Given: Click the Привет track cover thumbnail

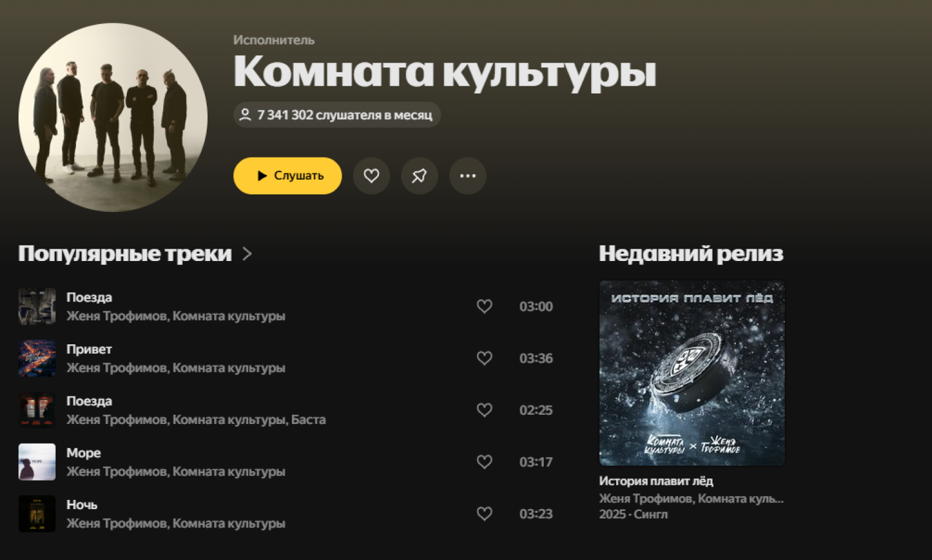Looking at the screenshot, I should [x=37, y=358].
